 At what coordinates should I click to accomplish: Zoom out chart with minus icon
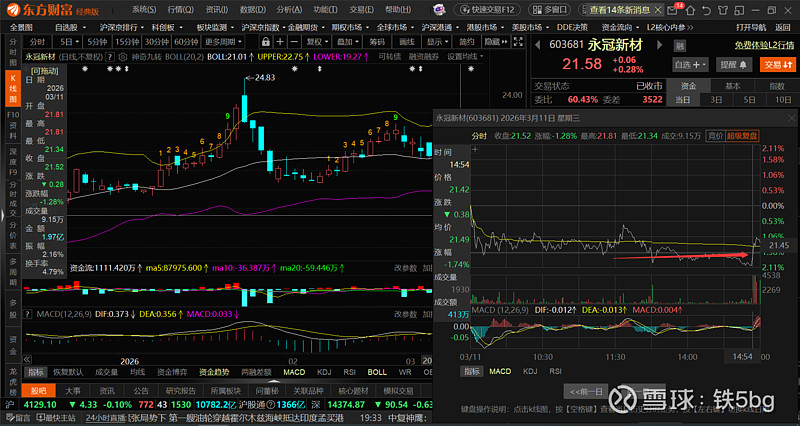pos(294,42)
